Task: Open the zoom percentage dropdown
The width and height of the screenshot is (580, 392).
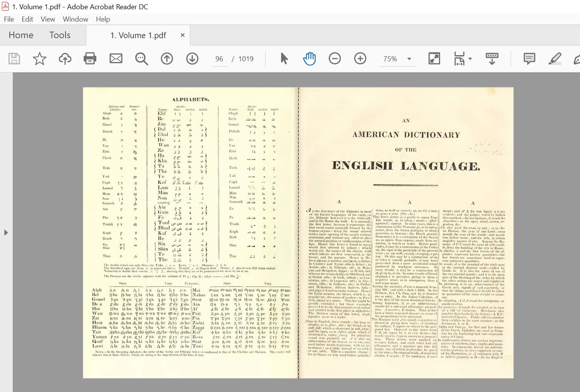Action: 410,59
